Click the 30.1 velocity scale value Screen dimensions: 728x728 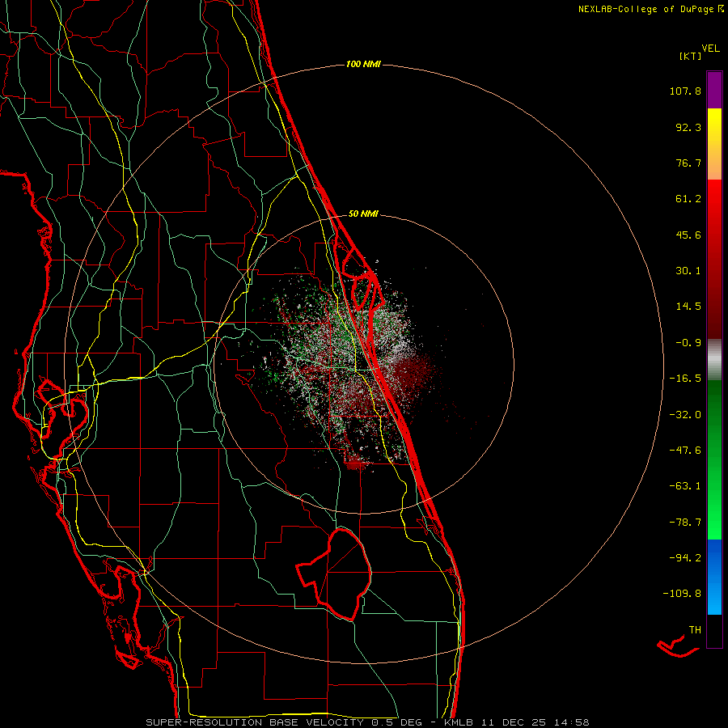688,271
